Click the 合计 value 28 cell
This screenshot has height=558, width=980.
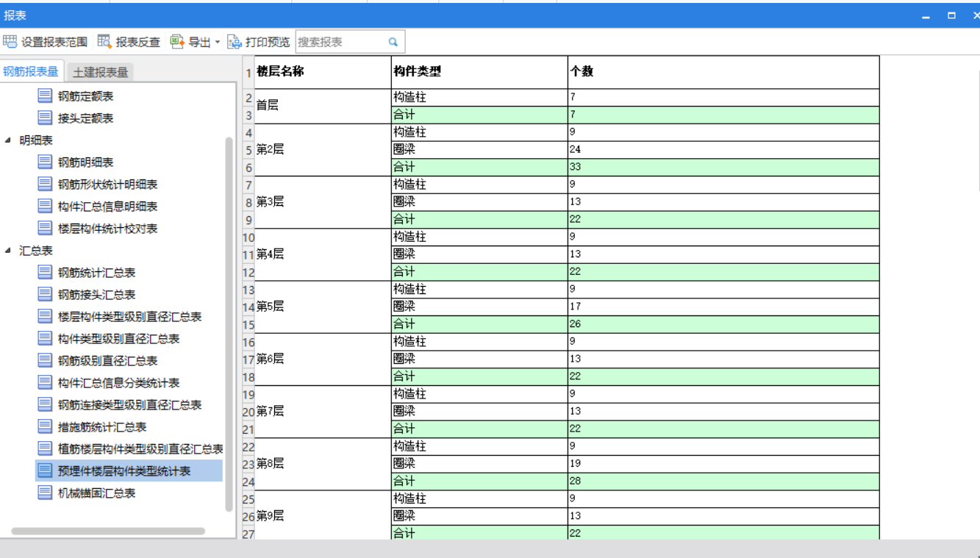click(x=723, y=482)
